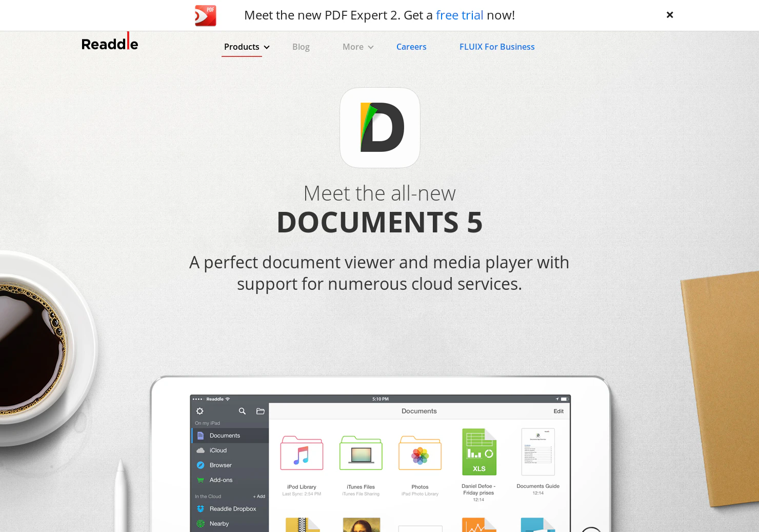Open the orange chart file thumbnail
Screen dimensions: 759x532
click(x=479, y=524)
